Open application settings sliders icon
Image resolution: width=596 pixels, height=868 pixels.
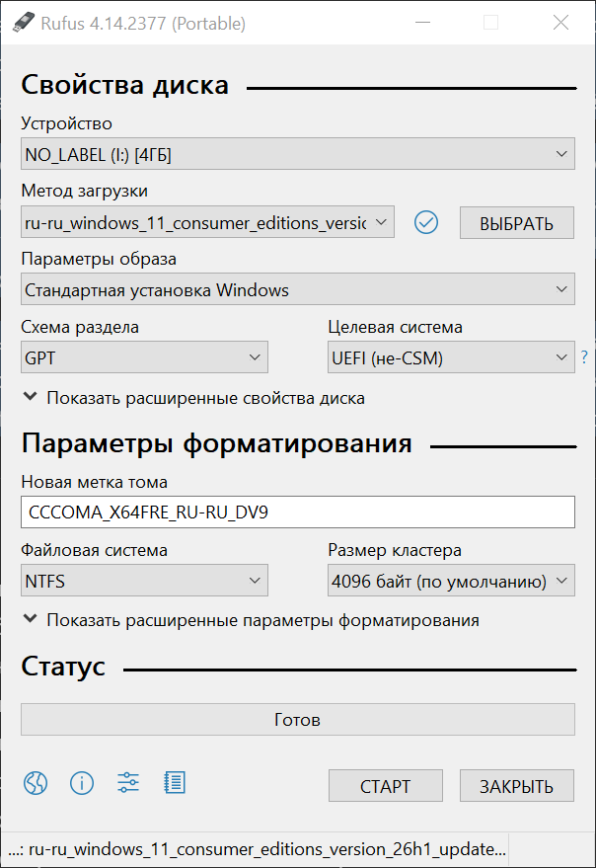pos(128,783)
